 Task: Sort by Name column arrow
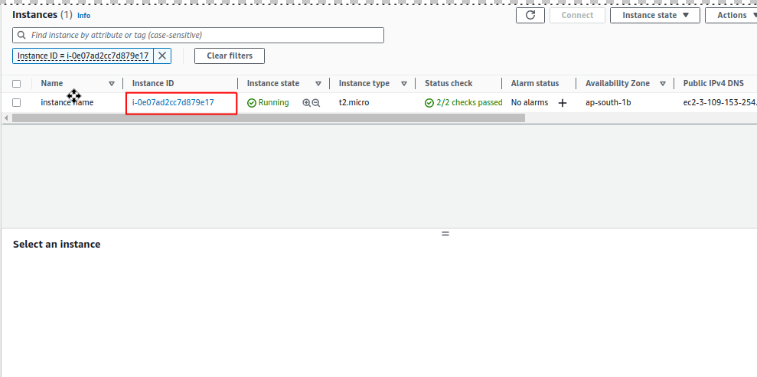112,84
